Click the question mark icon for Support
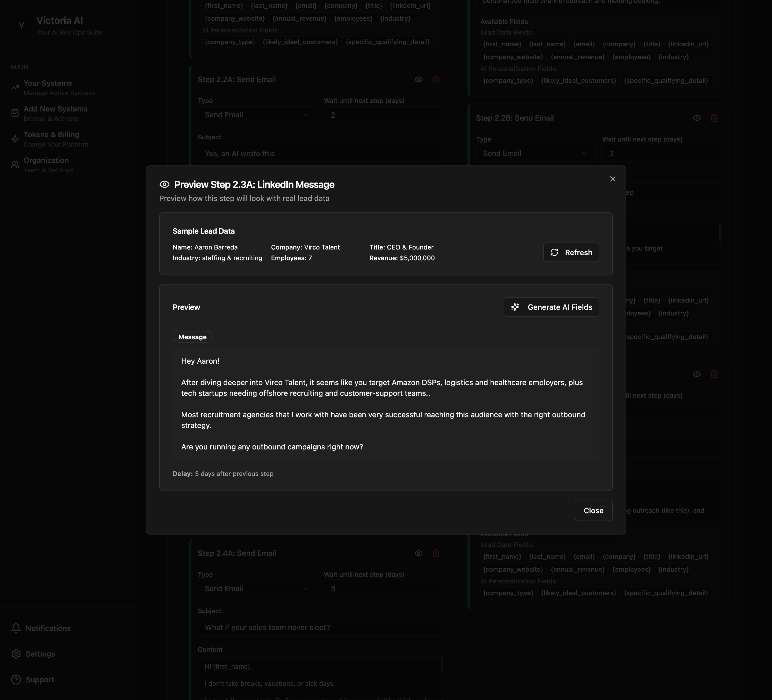 (x=16, y=679)
